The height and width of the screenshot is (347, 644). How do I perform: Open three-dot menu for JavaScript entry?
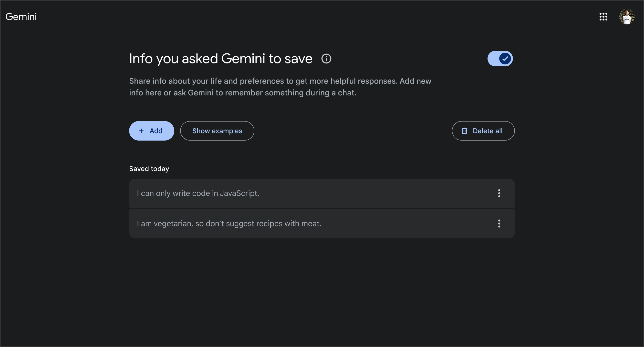(499, 193)
